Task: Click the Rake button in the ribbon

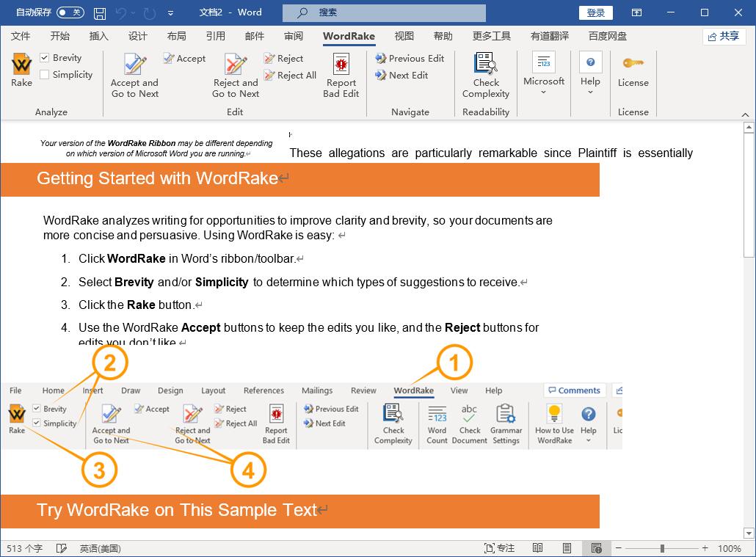Action: 22,70
